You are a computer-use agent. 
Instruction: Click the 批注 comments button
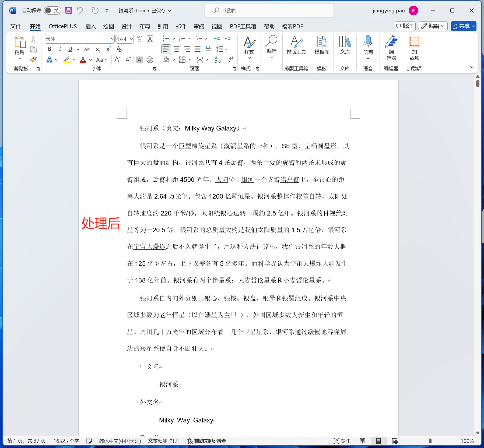pyautogui.click(x=405, y=26)
